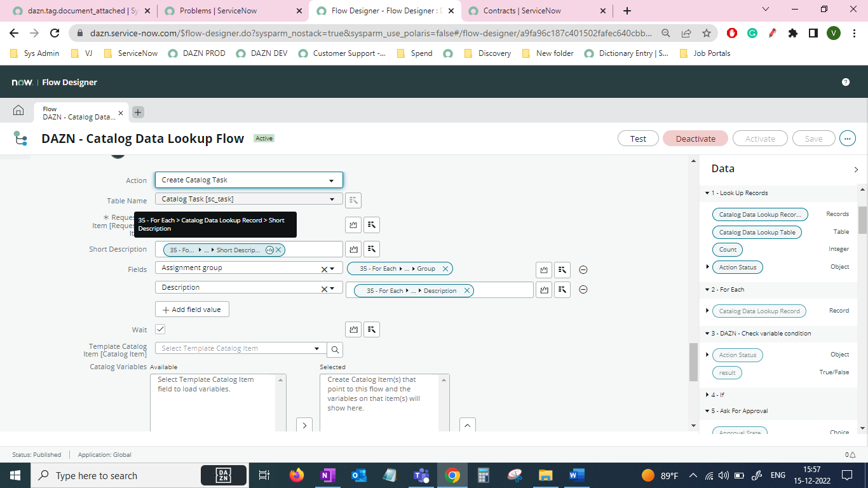Select the Count data pill
868x488 pixels.
[x=728, y=249]
